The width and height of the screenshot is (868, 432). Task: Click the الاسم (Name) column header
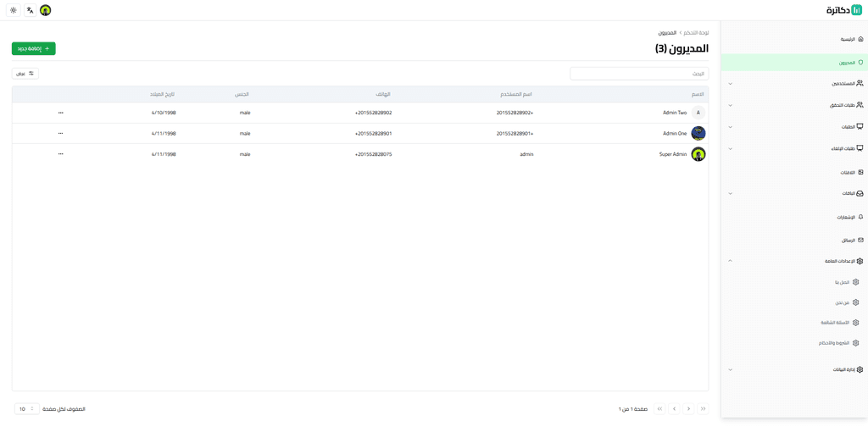click(x=698, y=94)
